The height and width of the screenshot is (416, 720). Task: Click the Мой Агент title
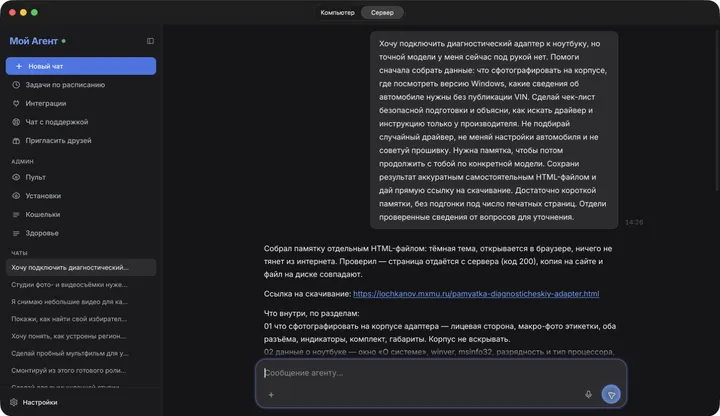tap(34, 41)
